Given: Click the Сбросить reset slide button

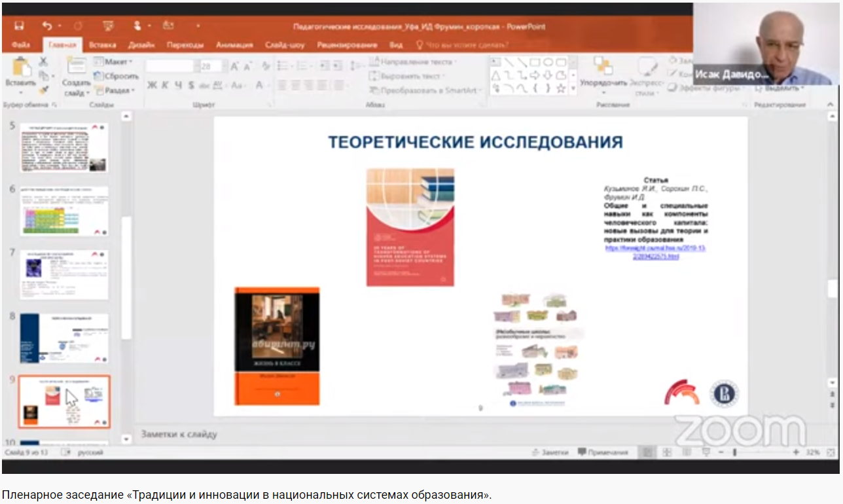Looking at the screenshot, I should (115, 76).
